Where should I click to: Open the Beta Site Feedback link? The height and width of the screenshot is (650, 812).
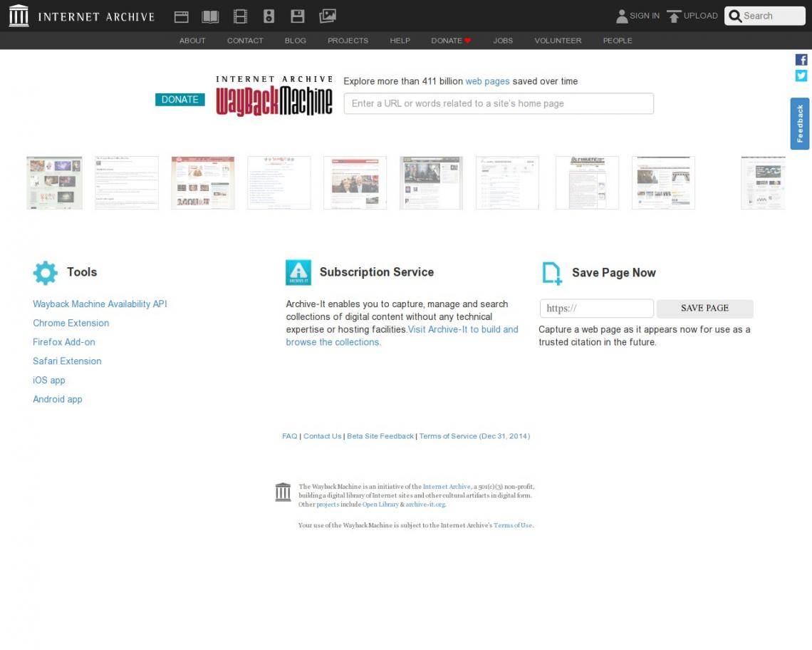[x=380, y=436]
